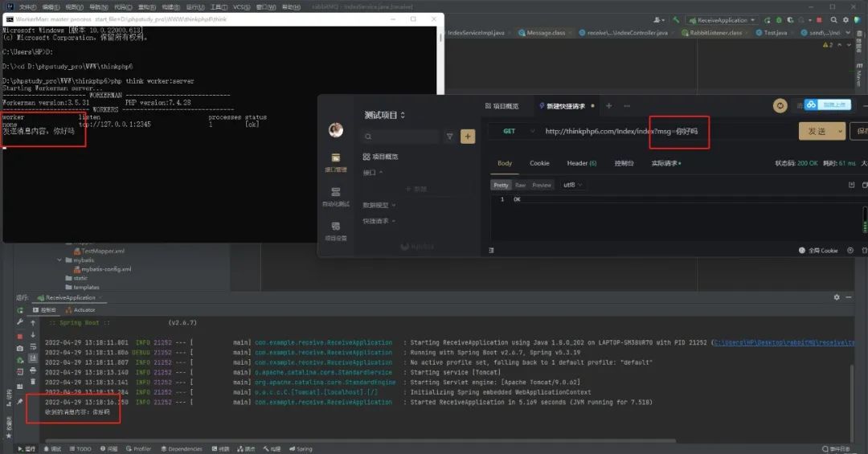Click 全局 Cookie at bottom of client
This screenshot has width=868, height=454.
(818, 250)
